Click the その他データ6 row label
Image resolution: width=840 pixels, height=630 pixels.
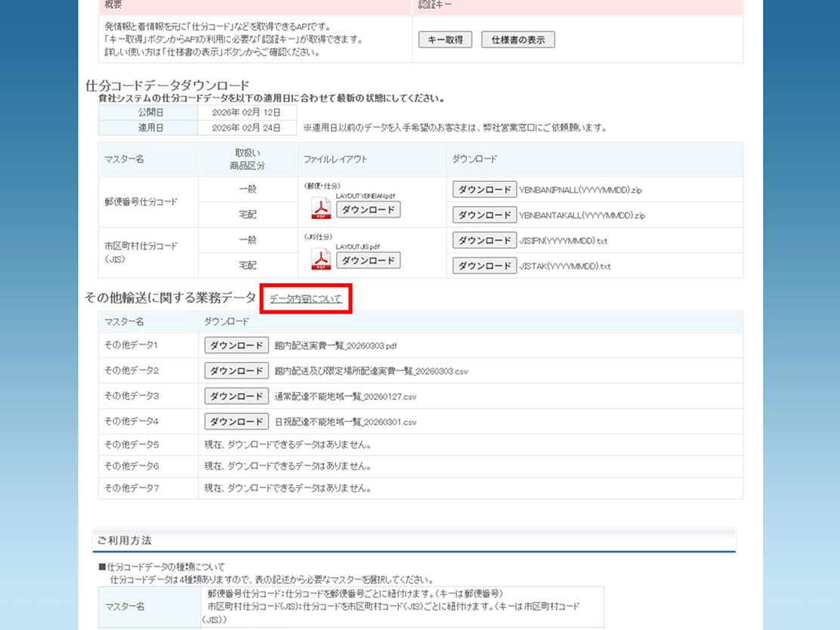pyautogui.click(x=131, y=467)
